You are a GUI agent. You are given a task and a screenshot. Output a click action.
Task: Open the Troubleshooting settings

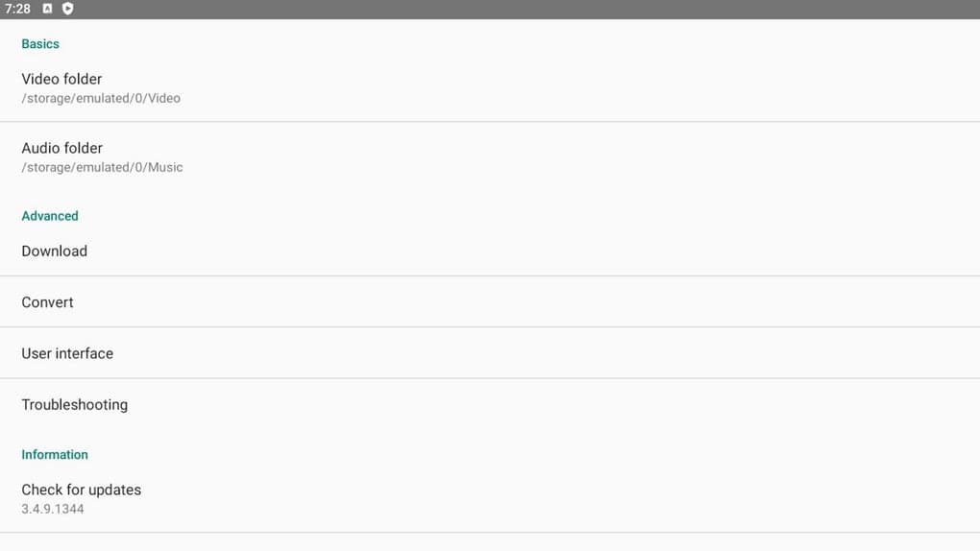[490, 405]
